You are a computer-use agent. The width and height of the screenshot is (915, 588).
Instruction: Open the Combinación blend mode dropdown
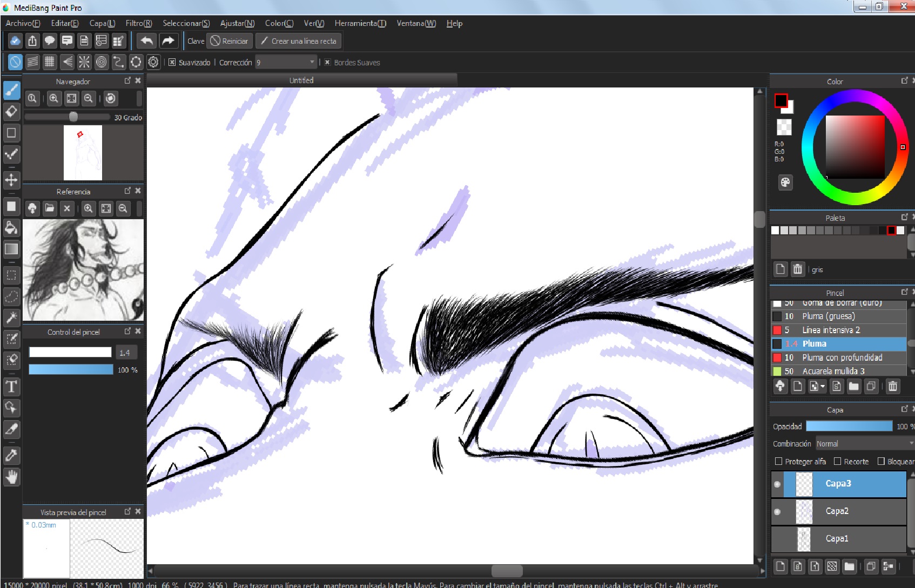pyautogui.click(x=865, y=444)
